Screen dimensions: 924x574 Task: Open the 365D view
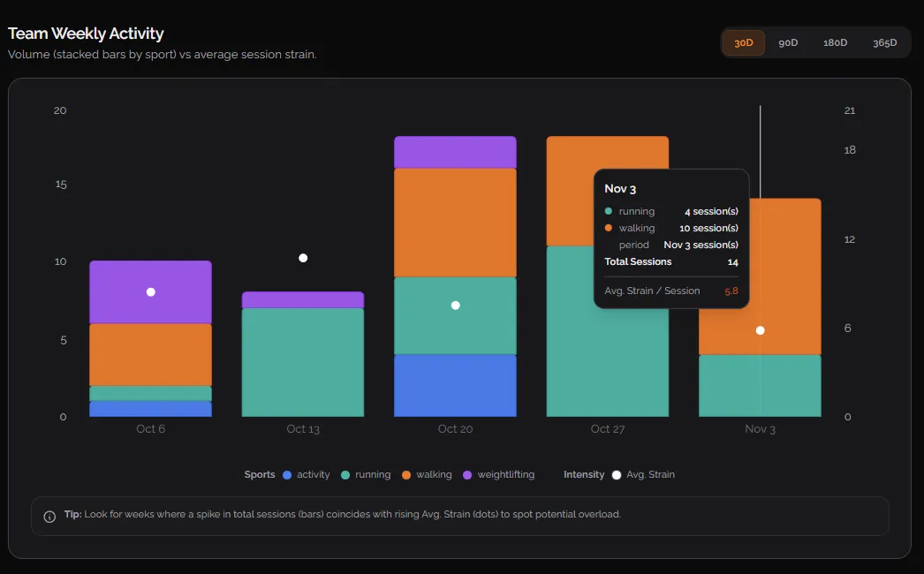pyautogui.click(x=886, y=42)
